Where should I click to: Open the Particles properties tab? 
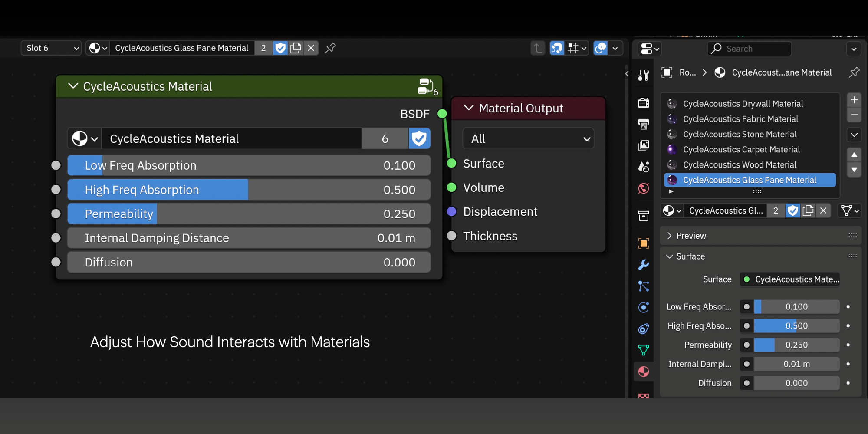(644, 286)
